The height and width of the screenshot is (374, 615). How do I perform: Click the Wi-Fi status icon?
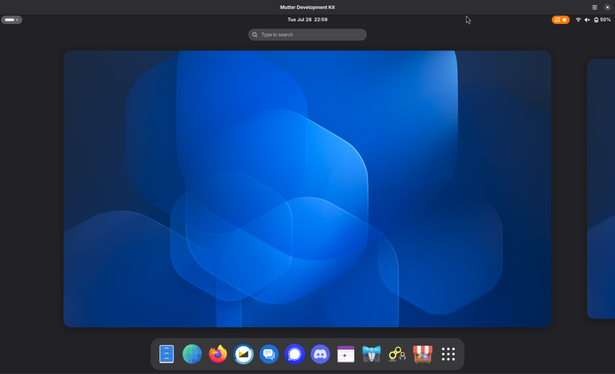578,20
